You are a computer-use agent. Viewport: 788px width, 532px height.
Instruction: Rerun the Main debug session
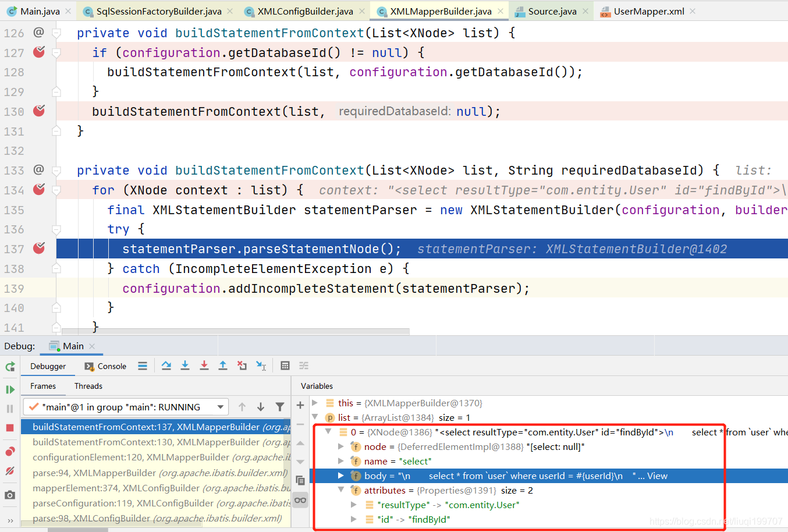(10, 367)
